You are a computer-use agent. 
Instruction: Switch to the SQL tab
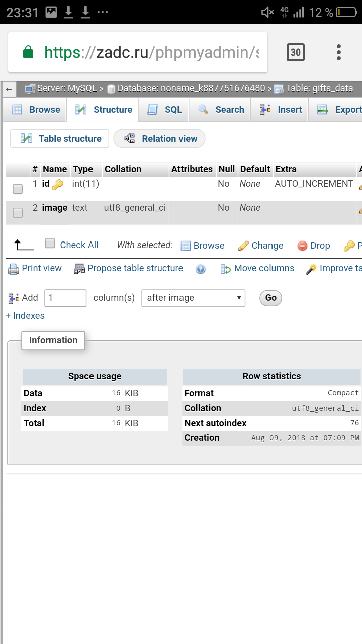click(x=165, y=110)
